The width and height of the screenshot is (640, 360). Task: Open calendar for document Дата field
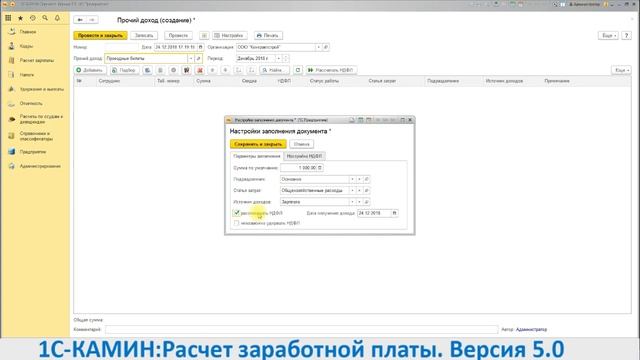[200, 47]
